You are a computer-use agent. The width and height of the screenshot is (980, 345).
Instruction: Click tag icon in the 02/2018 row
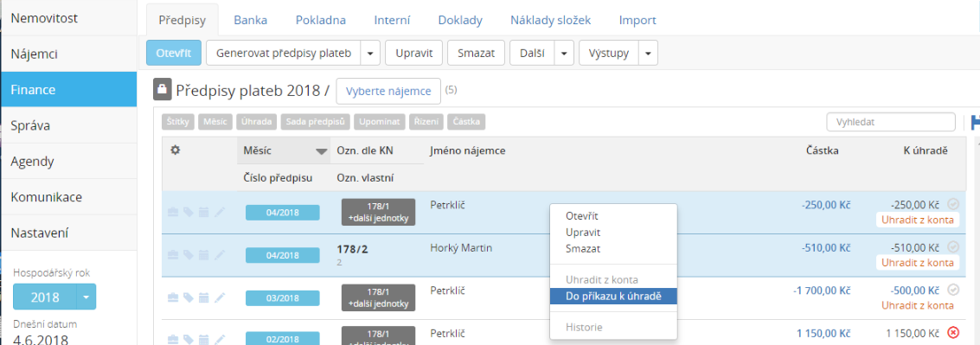point(188,339)
